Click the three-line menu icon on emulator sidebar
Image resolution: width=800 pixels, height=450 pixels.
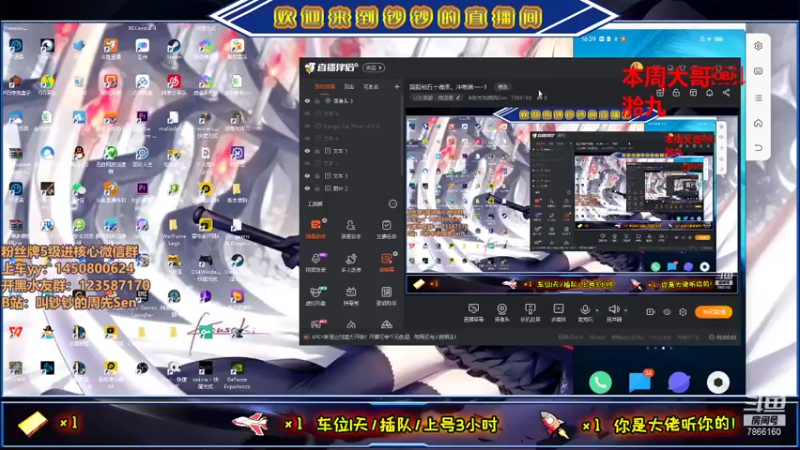coord(758,97)
